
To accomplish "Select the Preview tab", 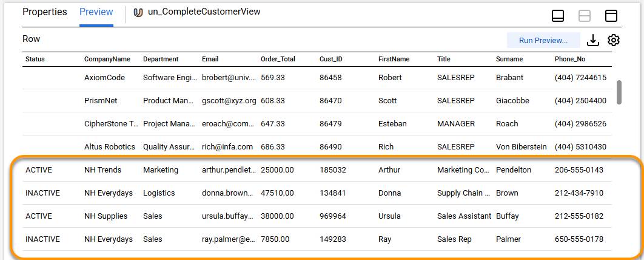I will point(96,12).
